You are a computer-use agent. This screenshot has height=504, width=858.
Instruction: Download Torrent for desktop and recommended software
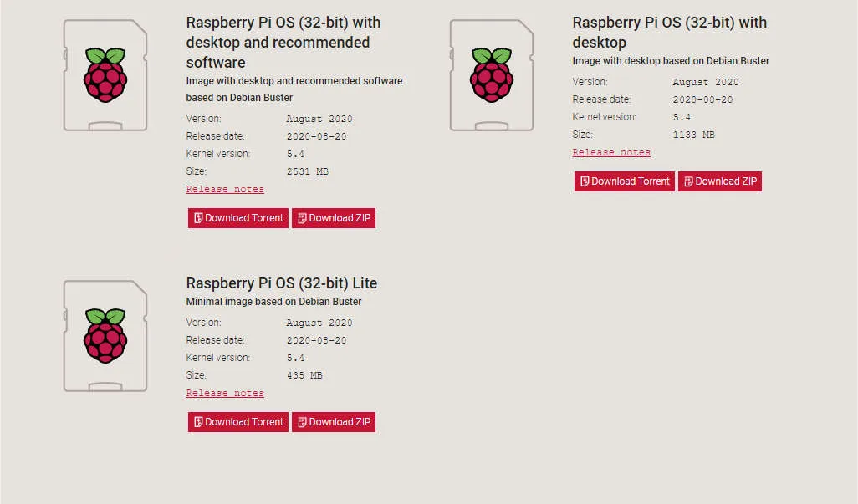point(238,218)
